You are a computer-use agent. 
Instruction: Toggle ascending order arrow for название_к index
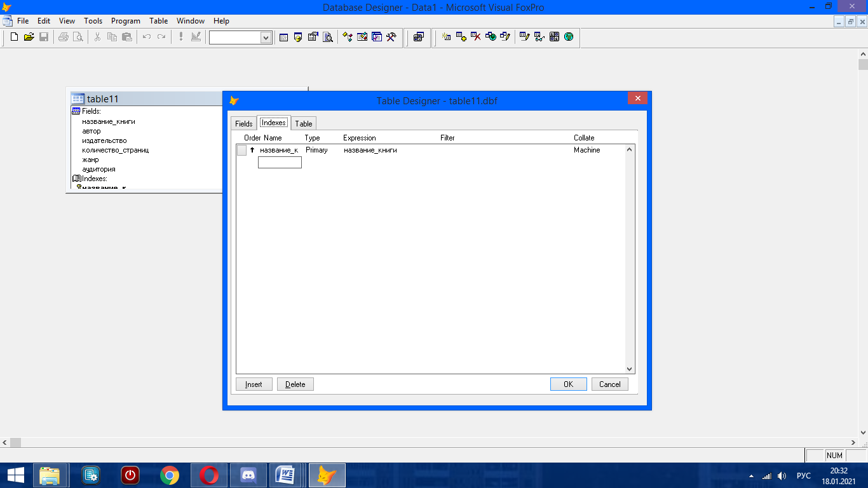[x=252, y=151]
